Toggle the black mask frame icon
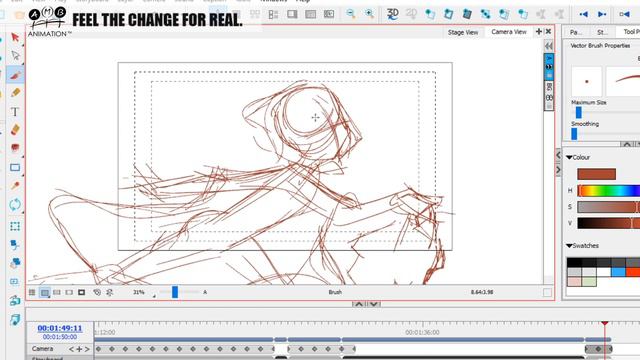 coord(82,292)
